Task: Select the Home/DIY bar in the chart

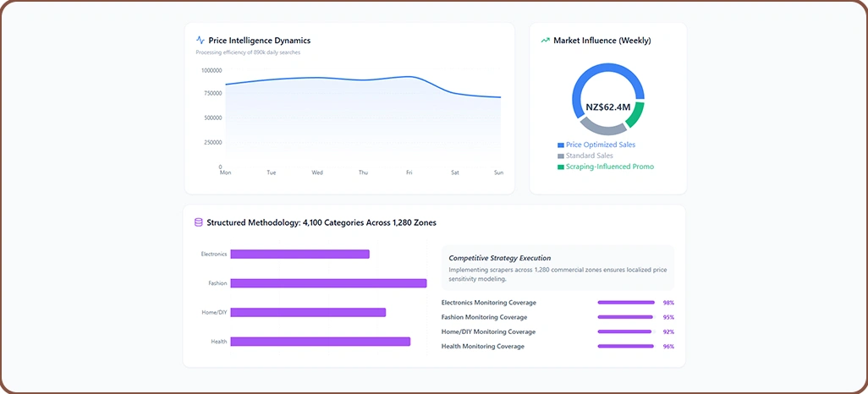Action: click(x=308, y=313)
